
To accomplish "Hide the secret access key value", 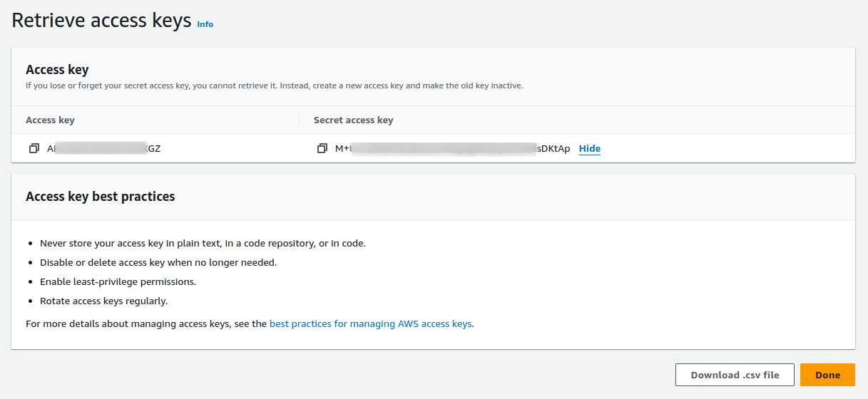I will tap(589, 149).
